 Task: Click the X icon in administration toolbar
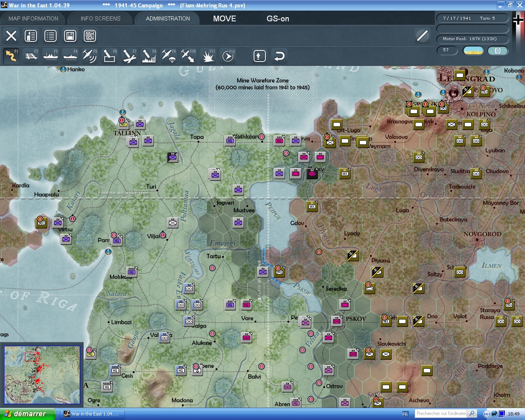tap(11, 36)
